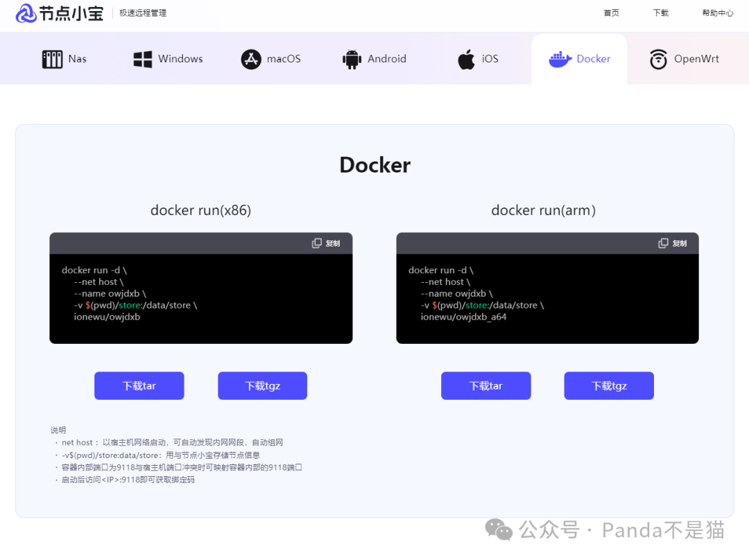Image resolution: width=749 pixels, height=560 pixels.
Task: Copy the arm docker run command via 复制
Action: click(x=673, y=243)
